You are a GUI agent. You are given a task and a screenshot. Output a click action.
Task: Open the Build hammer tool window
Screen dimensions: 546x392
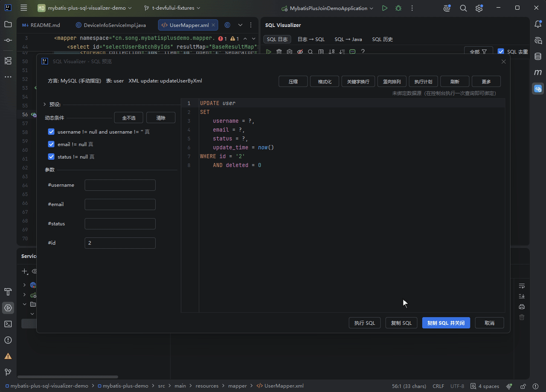coord(8,291)
